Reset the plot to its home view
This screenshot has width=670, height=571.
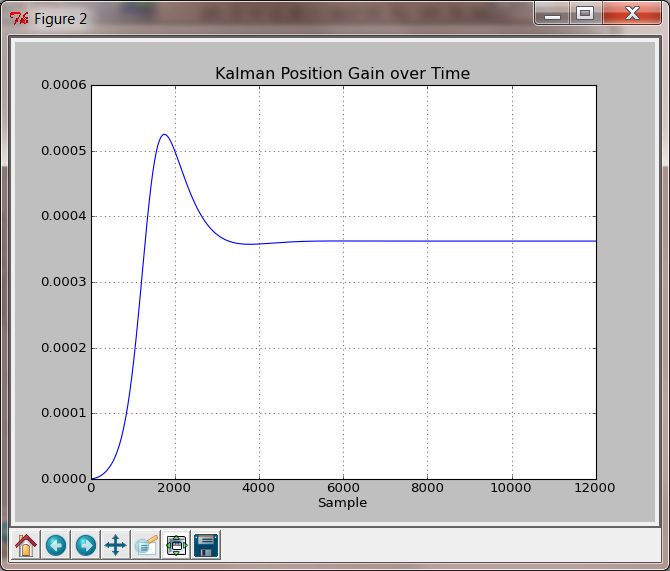pyautogui.click(x=26, y=545)
